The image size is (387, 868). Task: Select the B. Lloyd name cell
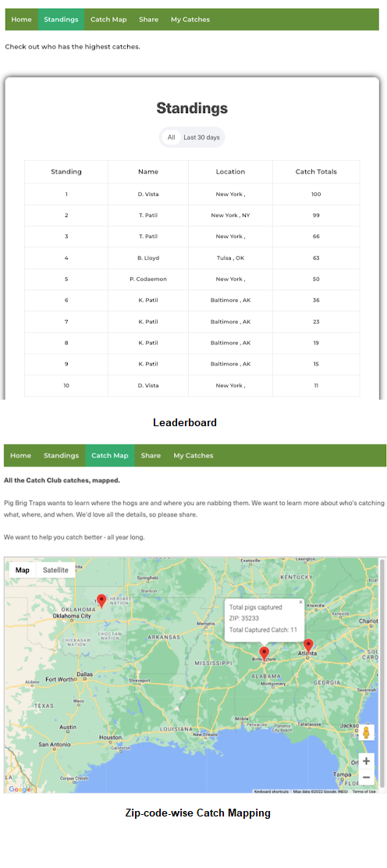[x=148, y=258]
